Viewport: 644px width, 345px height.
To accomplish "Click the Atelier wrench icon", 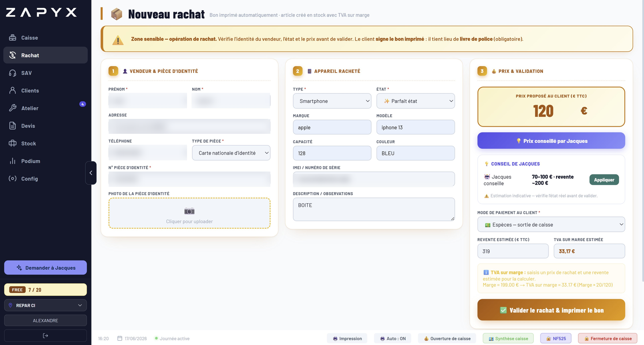I will [13, 108].
